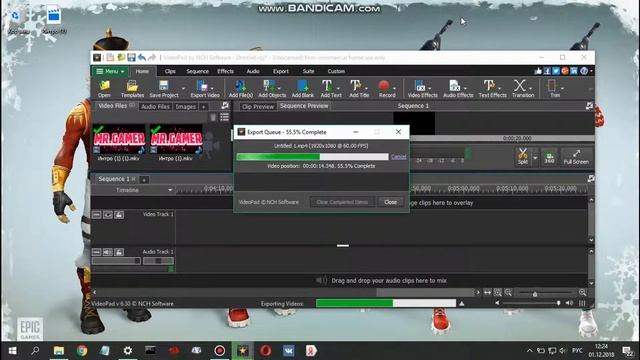This screenshot has width=640, height=360.
Task: Click the Transition icon
Action: point(520,88)
